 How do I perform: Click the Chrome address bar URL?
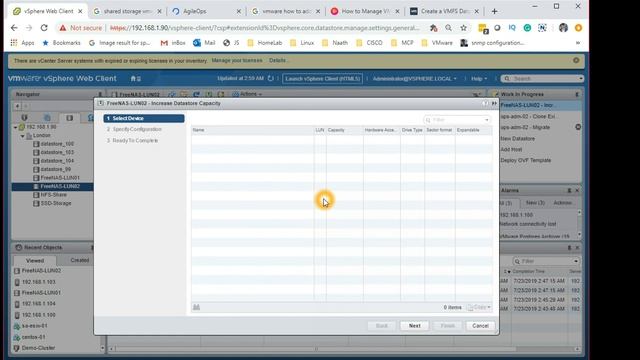264,28
